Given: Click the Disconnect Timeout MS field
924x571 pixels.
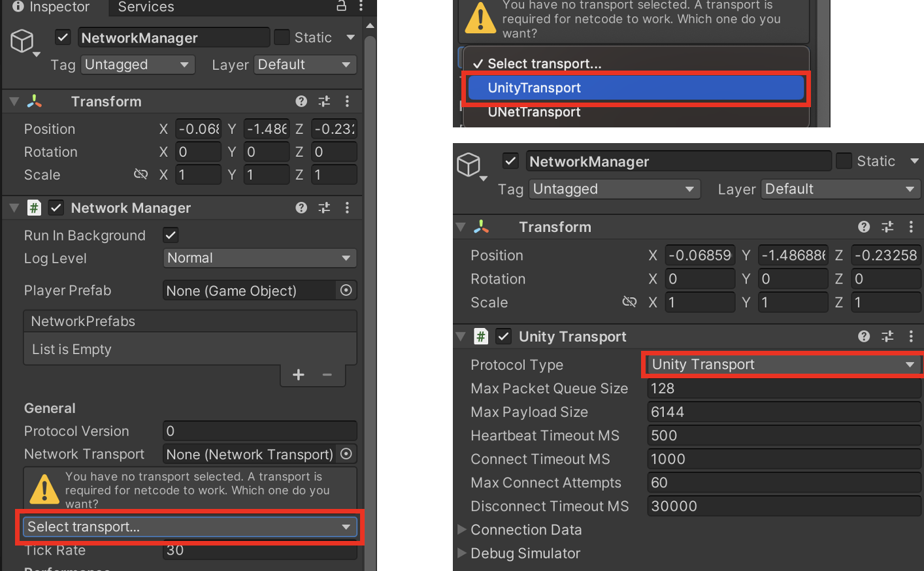Looking at the screenshot, I should [x=784, y=506].
